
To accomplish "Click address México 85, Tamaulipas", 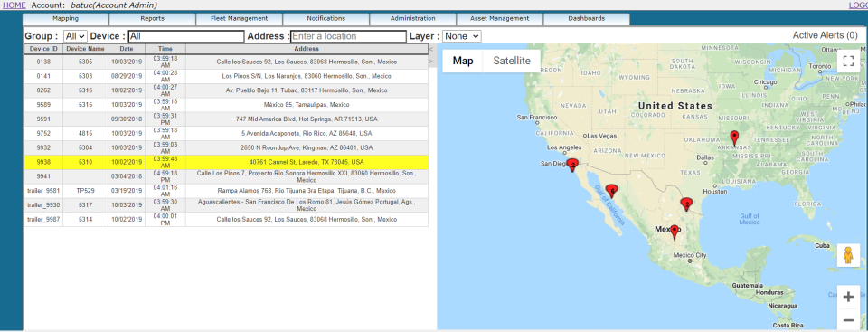I will point(307,105).
